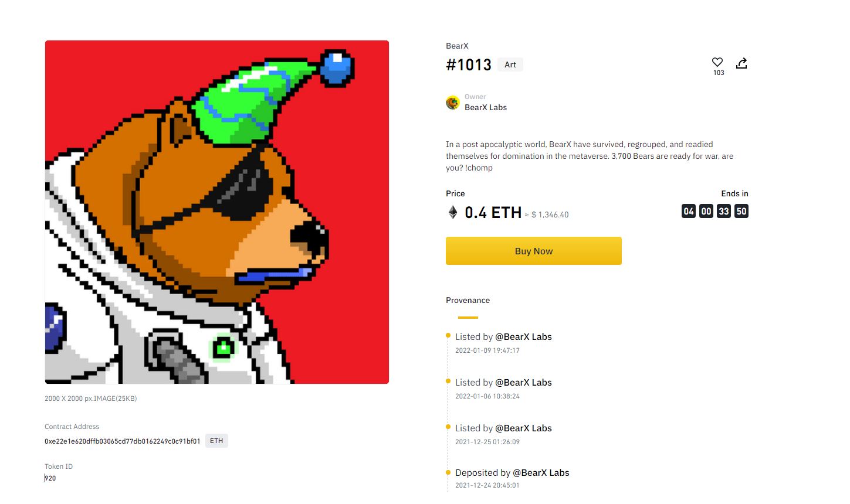
Task: Open @BearX Labs in 2021-12-25 listing
Action: pyautogui.click(x=523, y=428)
